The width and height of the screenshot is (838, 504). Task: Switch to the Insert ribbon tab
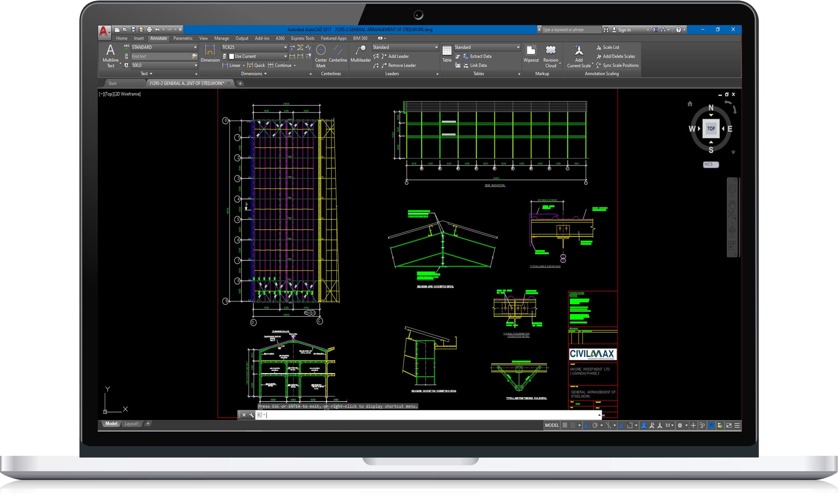(x=139, y=38)
